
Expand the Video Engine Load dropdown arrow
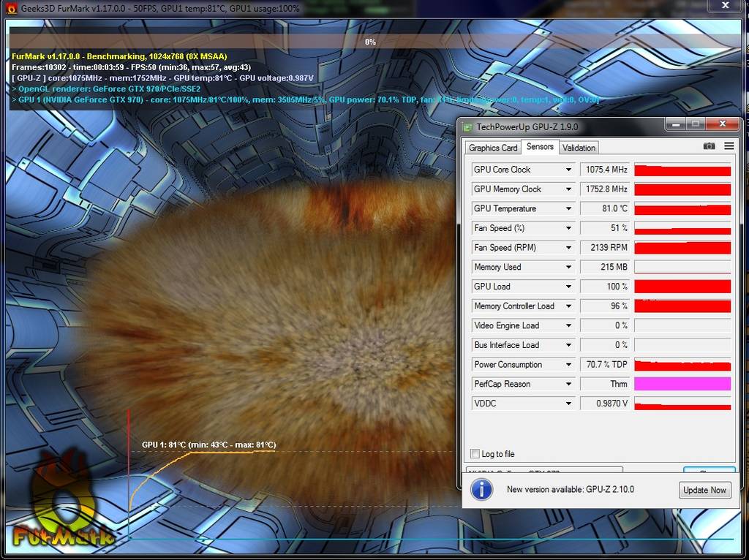coord(568,325)
